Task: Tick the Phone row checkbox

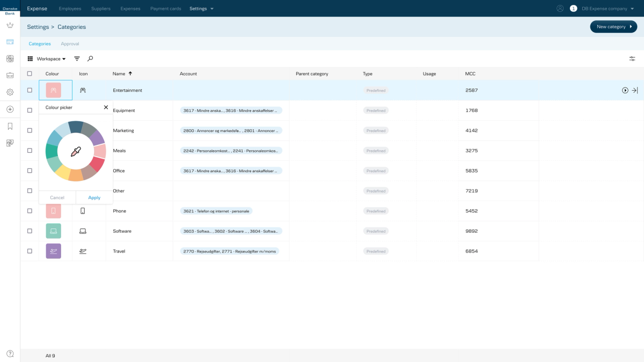Action: click(30, 211)
